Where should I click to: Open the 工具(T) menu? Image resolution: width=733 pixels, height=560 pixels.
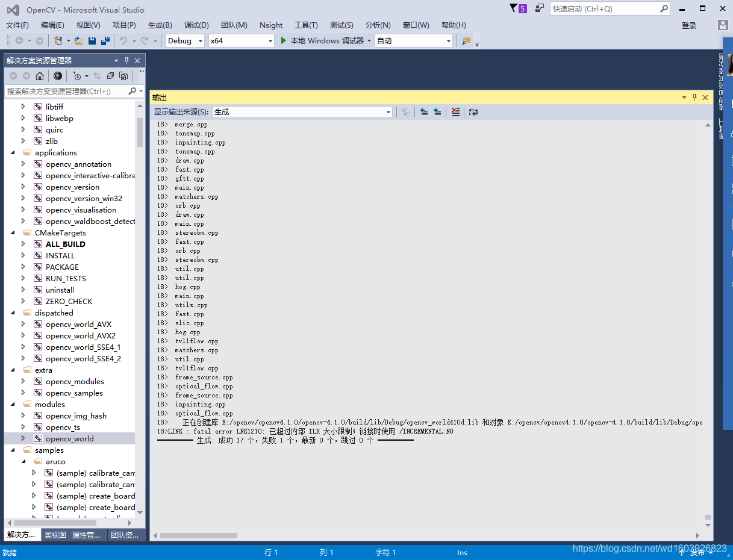[306, 25]
